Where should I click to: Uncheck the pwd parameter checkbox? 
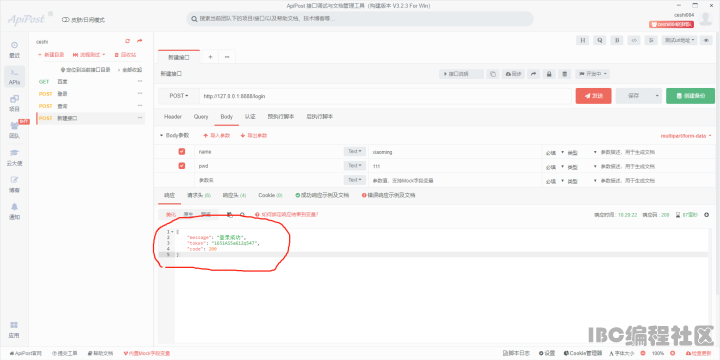[182, 166]
